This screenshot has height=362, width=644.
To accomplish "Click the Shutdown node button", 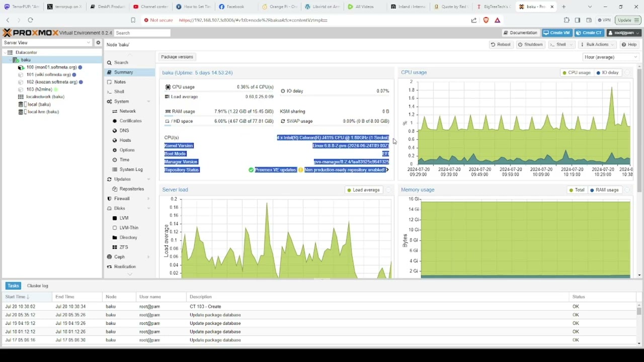I will click(x=530, y=44).
